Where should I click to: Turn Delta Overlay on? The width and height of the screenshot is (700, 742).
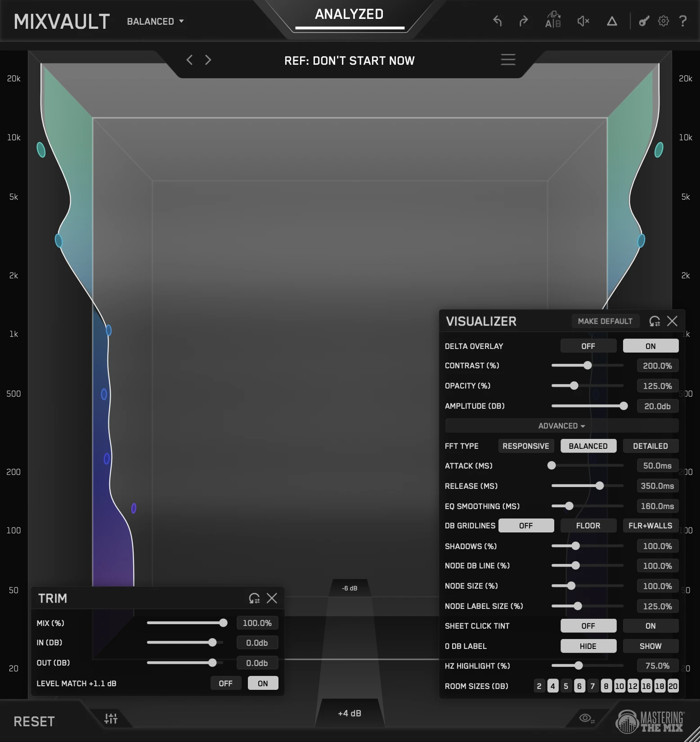point(651,346)
